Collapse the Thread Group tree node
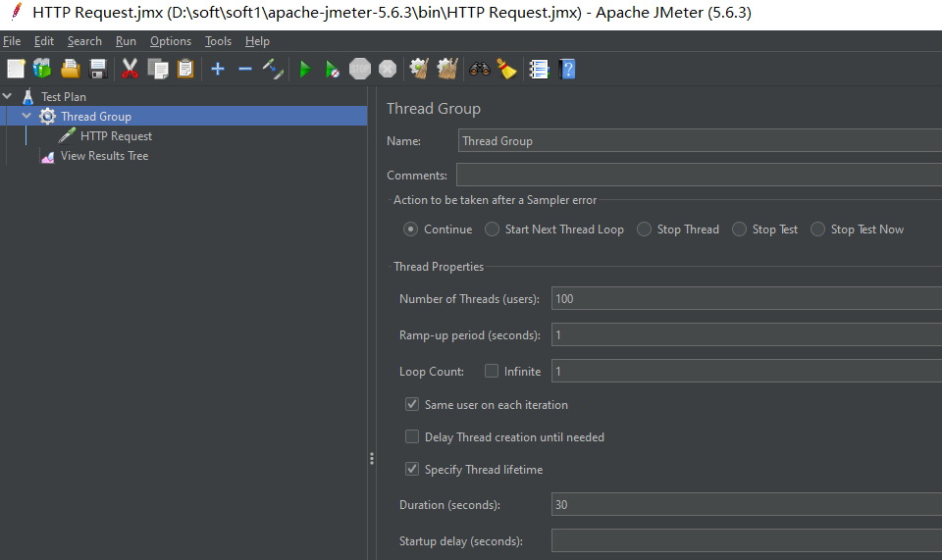942x560 pixels. point(26,117)
